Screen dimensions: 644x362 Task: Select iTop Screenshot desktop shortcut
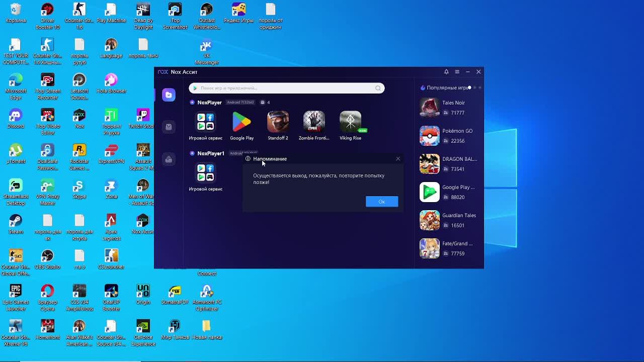click(175, 17)
